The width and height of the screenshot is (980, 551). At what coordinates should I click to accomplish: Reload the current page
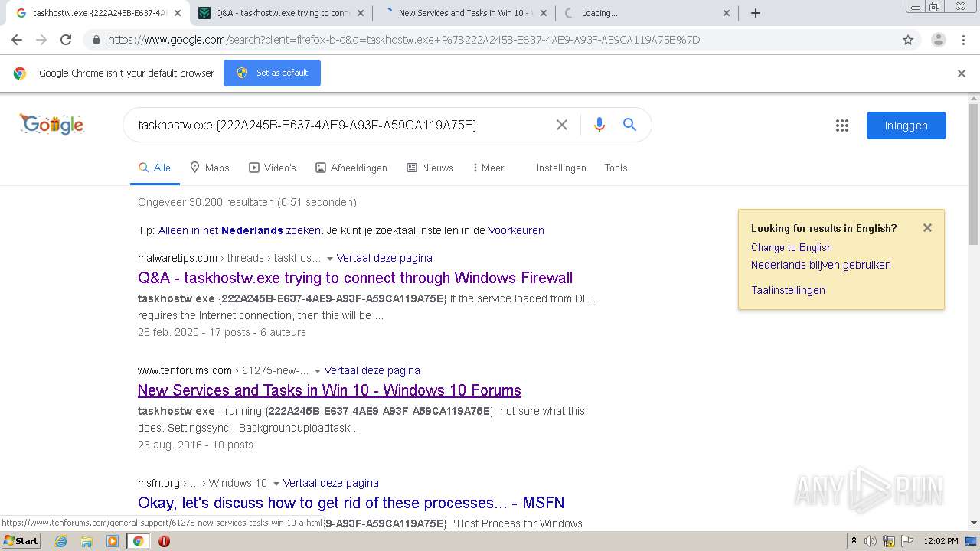click(66, 40)
